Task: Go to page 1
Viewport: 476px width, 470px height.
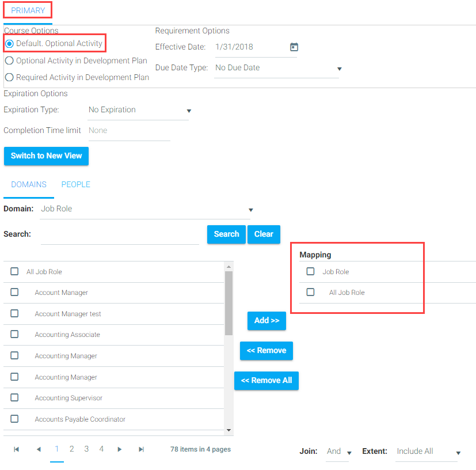Action: coord(57,449)
